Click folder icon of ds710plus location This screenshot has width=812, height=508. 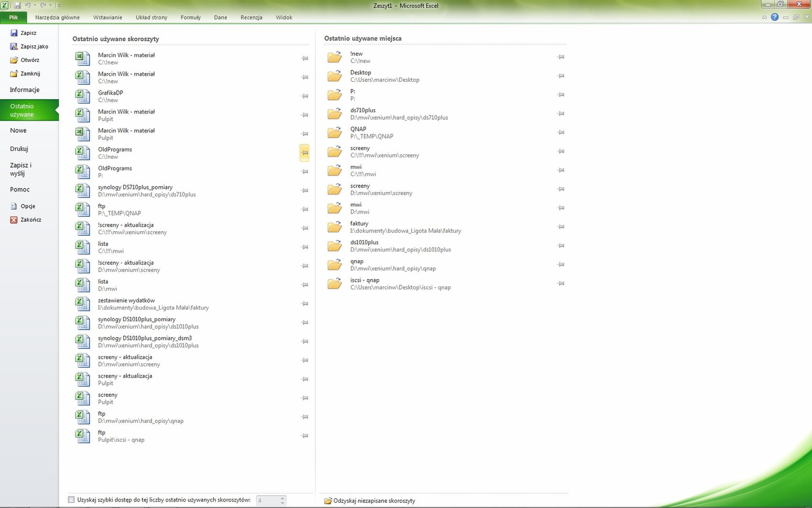[334, 114]
